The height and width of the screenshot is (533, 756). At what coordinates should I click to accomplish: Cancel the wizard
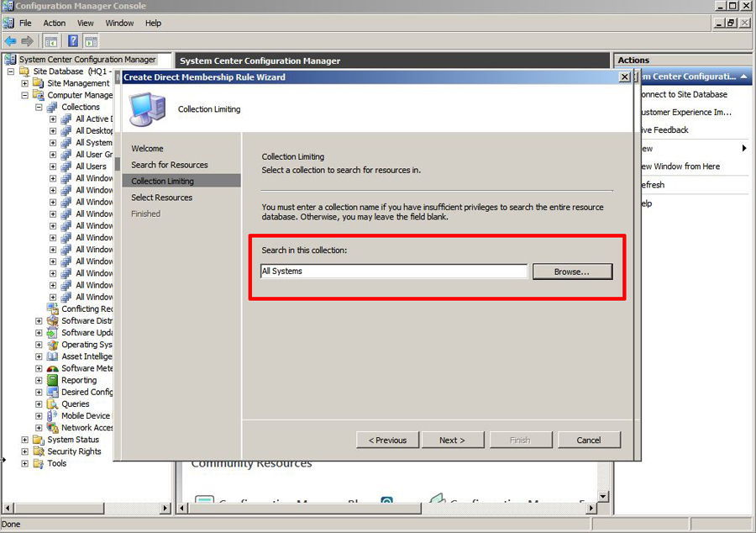click(589, 441)
